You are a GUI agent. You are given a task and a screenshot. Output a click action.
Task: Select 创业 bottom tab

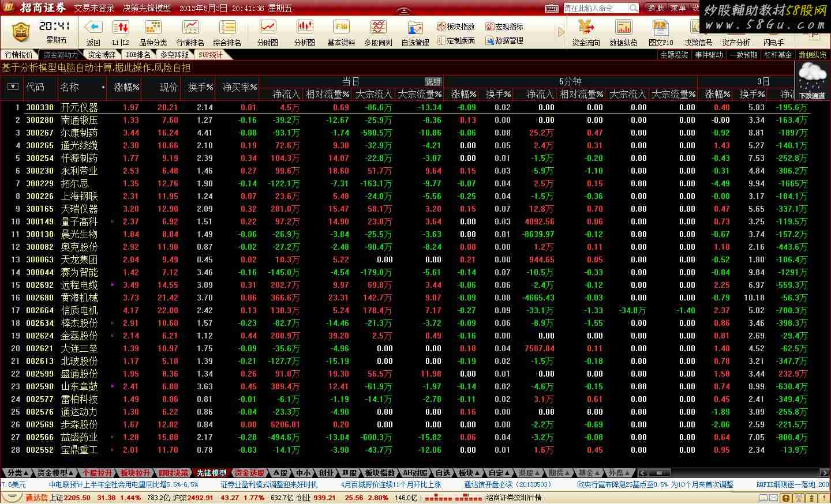tap(326, 473)
